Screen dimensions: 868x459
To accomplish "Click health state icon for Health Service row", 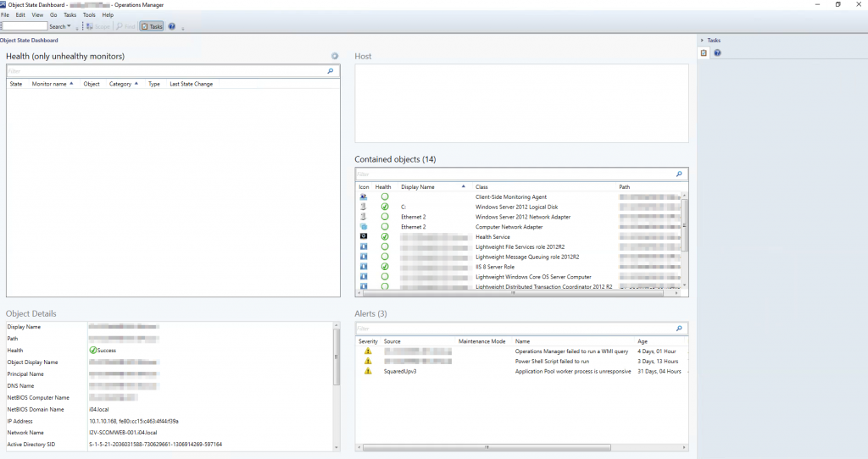I will coord(385,236).
